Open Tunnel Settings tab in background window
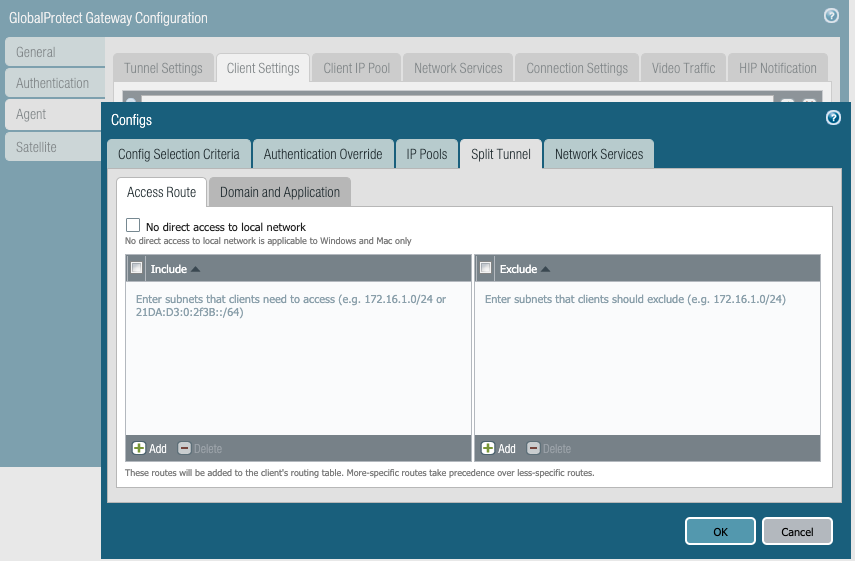Viewport: 855px width, 561px height. click(163, 68)
